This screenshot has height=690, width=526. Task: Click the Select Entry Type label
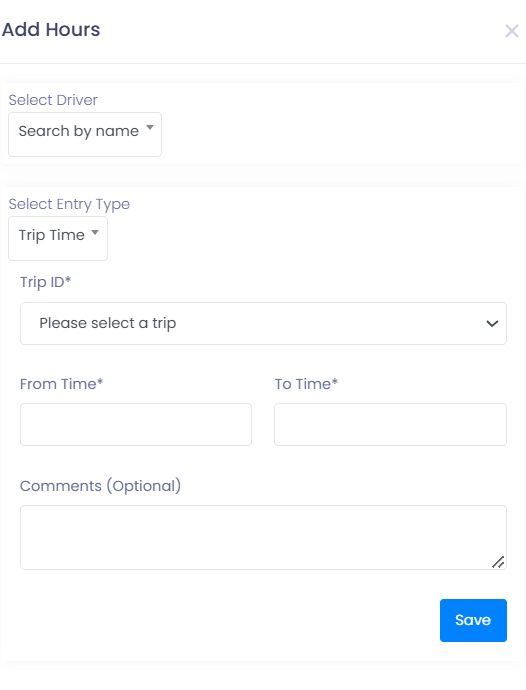[69, 204]
